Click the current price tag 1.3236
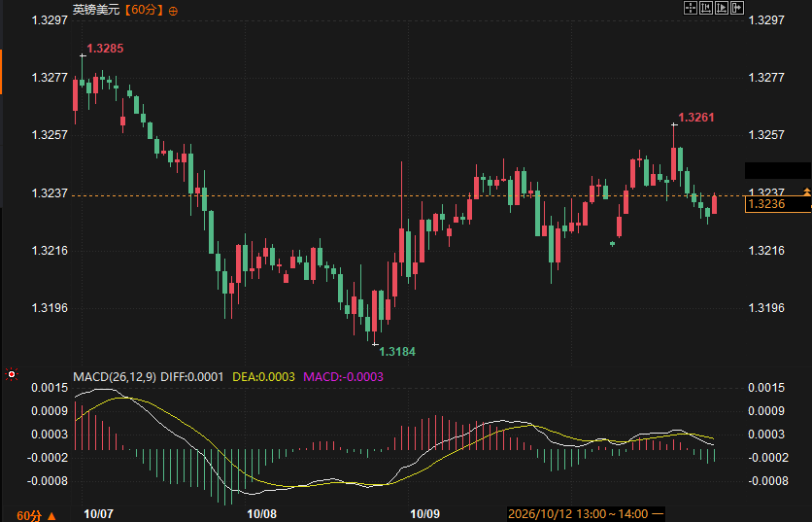This screenshot has height=522, width=812. 777,204
